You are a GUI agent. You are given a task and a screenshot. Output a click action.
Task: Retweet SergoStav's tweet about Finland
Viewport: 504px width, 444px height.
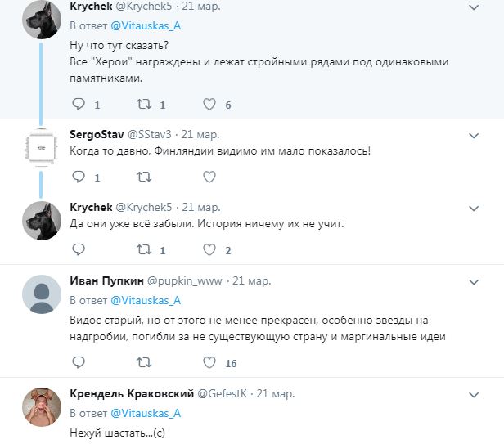(x=144, y=176)
